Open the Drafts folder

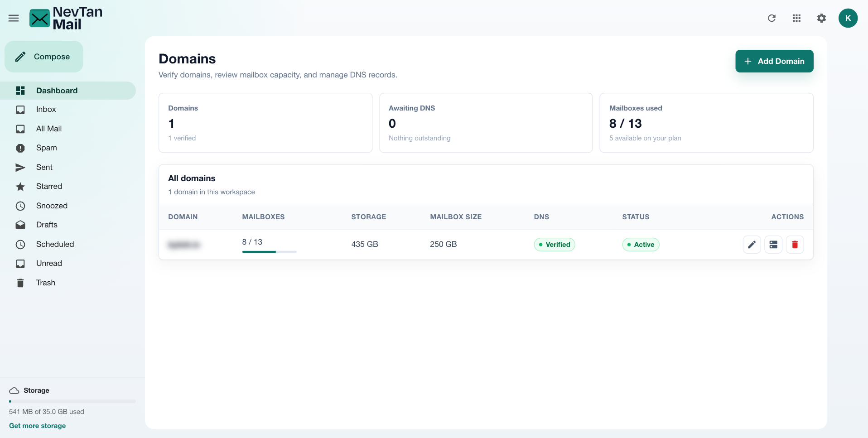(x=68, y=225)
